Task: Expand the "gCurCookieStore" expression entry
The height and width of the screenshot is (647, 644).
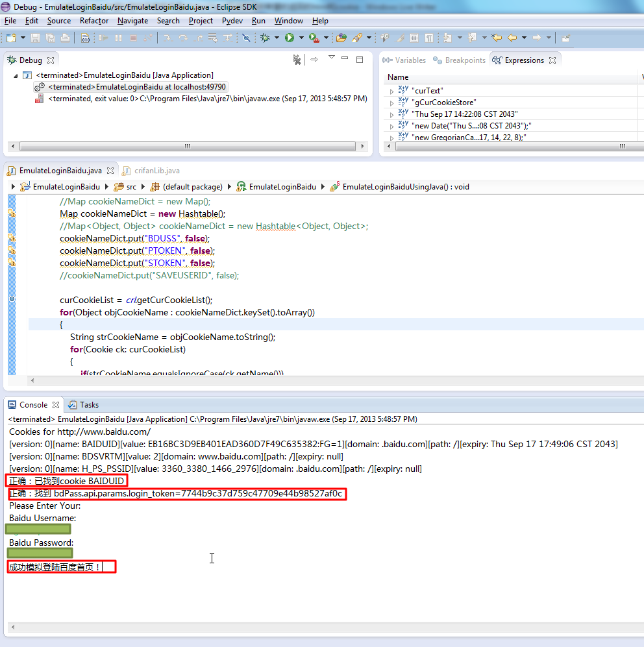Action: point(391,103)
